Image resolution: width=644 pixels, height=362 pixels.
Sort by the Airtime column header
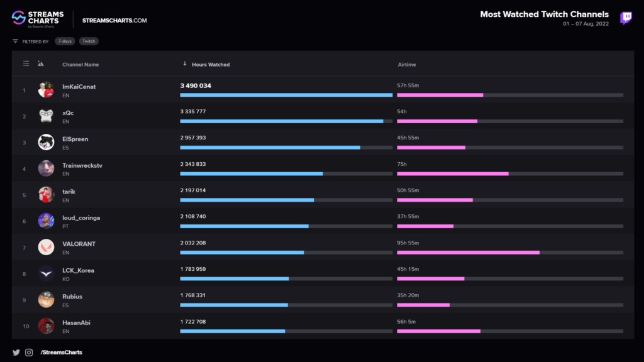(407, 65)
